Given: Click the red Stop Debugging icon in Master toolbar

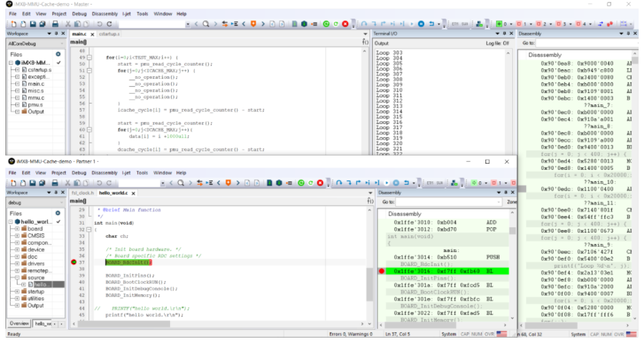Looking at the screenshot, I should pos(345,24).
